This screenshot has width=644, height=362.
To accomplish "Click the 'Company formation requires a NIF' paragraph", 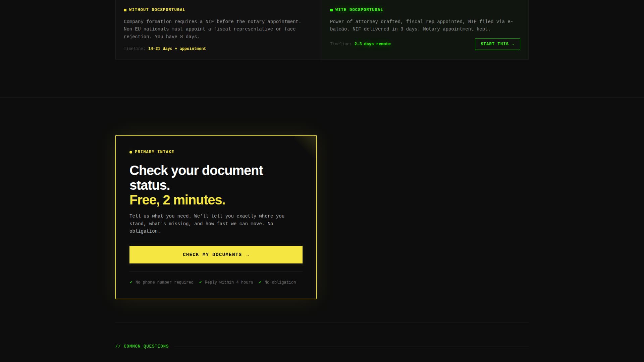I will tap(212, 29).
